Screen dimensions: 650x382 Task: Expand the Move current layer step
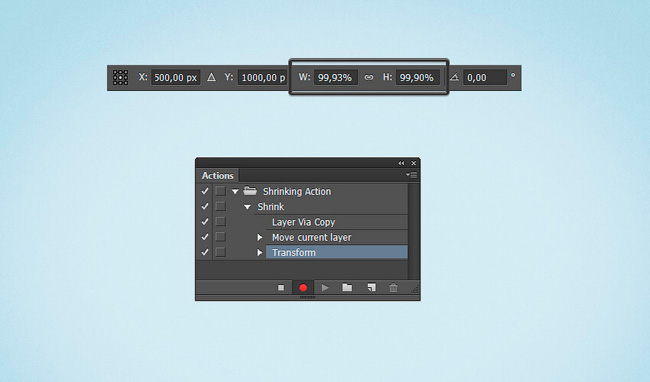point(260,237)
